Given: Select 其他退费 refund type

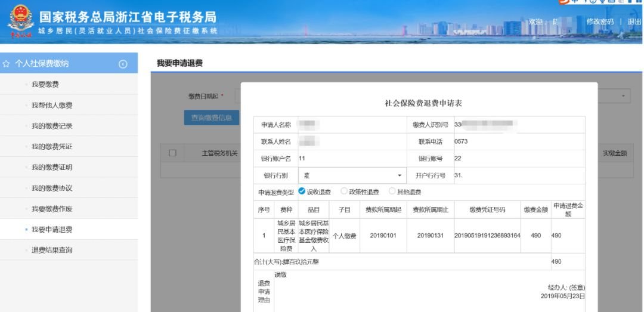Looking at the screenshot, I should coord(392,191).
